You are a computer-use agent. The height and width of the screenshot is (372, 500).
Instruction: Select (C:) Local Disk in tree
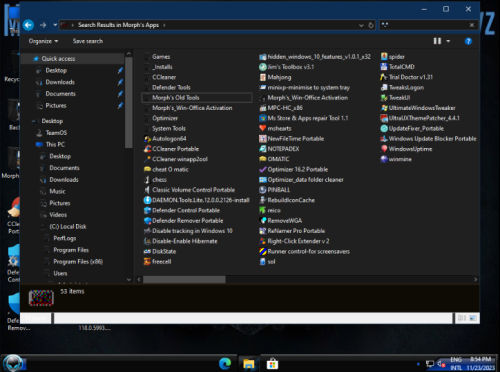(x=68, y=227)
